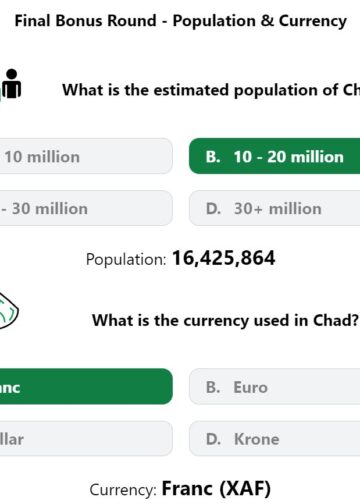Select answer B. 10 - 20 million

275,156
